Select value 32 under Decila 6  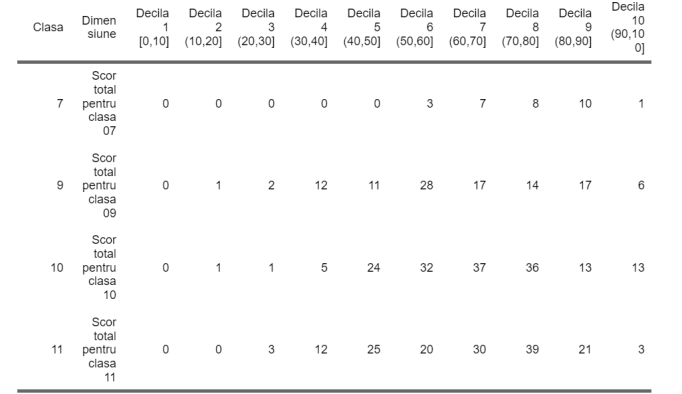coord(426,267)
